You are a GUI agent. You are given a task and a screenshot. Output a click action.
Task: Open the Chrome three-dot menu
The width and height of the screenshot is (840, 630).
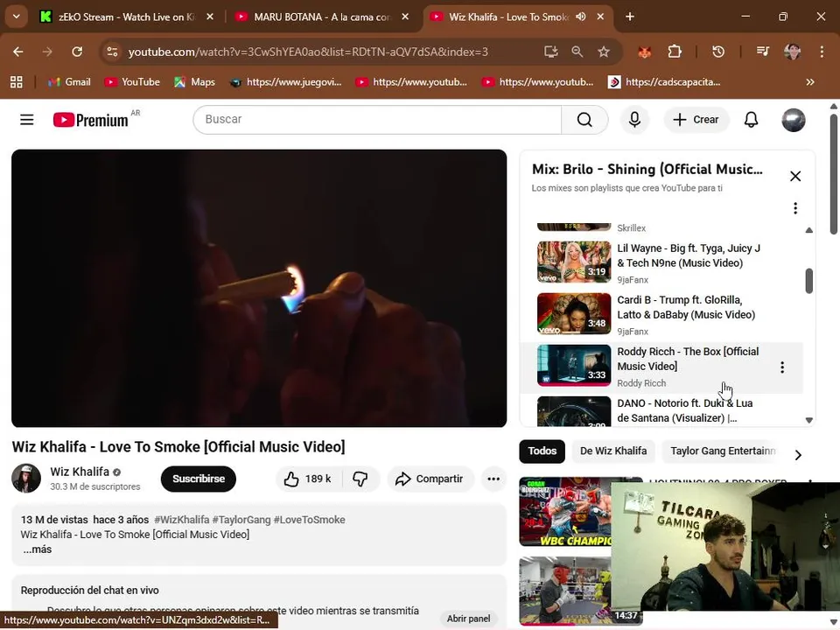pos(822,52)
